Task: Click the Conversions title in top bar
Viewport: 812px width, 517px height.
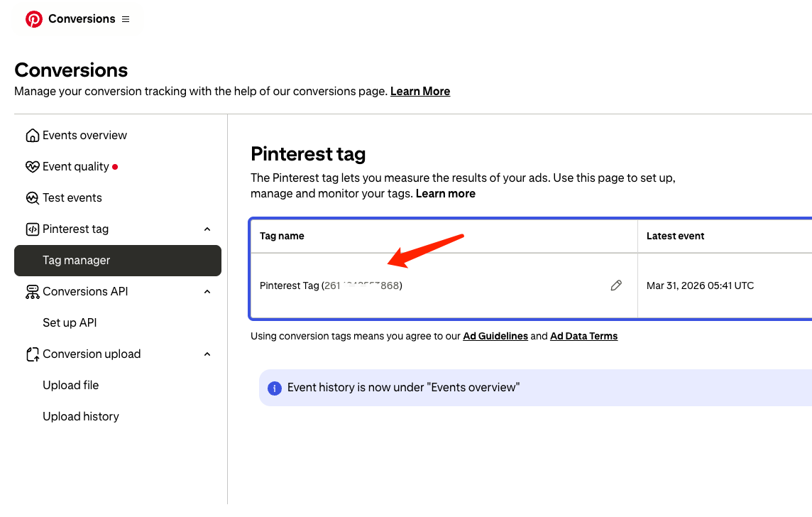Action: tap(82, 19)
